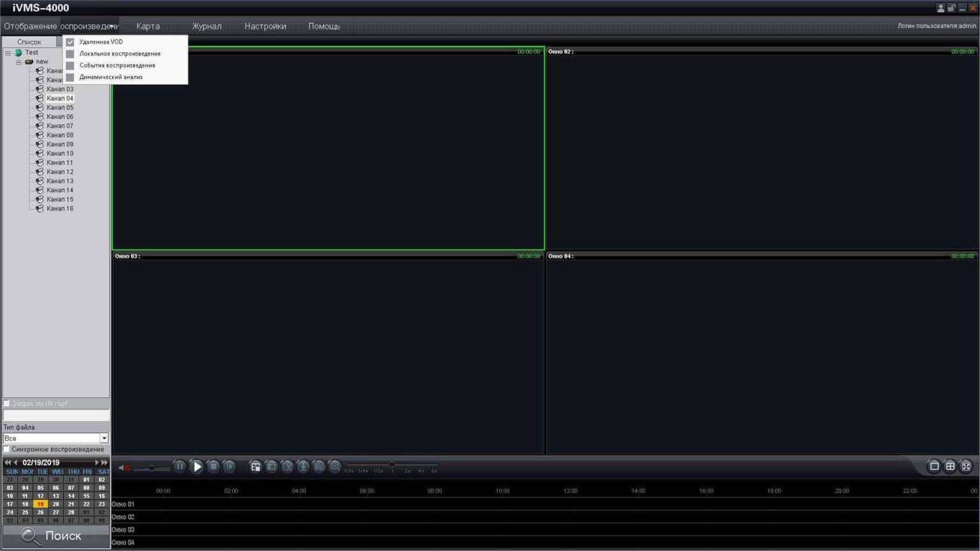The image size is (980, 551).
Task: Collapse the new device node
Action: click(x=19, y=62)
